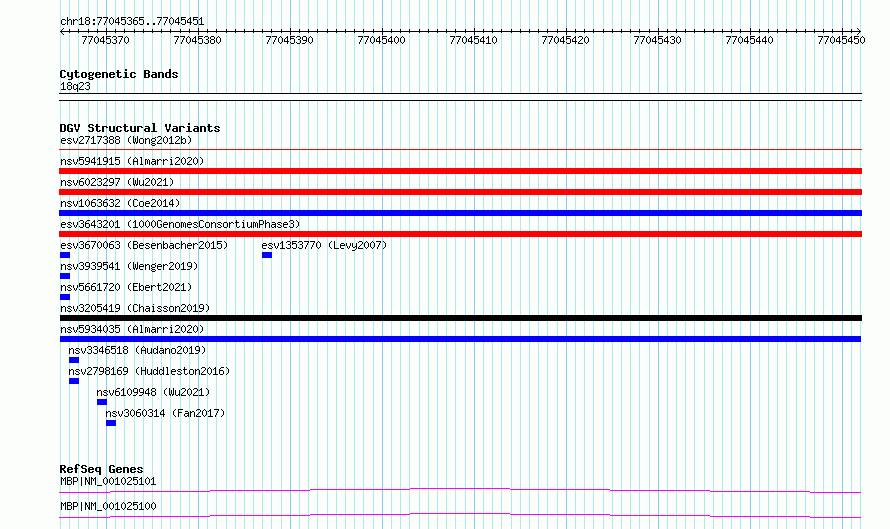Click ruler position 77045370
This screenshot has height=529, width=890.
point(106,40)
